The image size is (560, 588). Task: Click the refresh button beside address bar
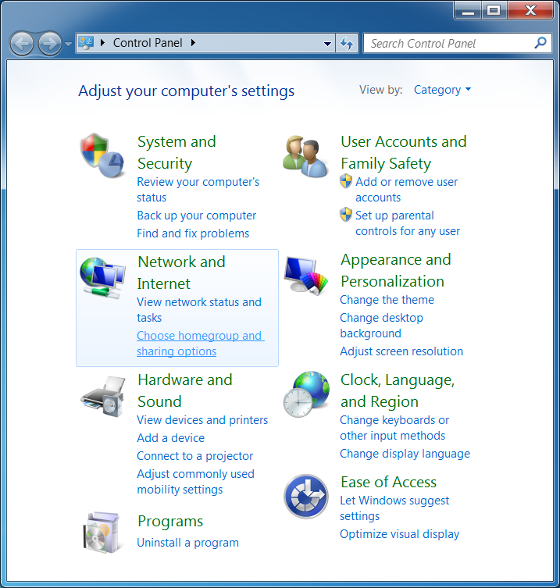click(347, 44)
